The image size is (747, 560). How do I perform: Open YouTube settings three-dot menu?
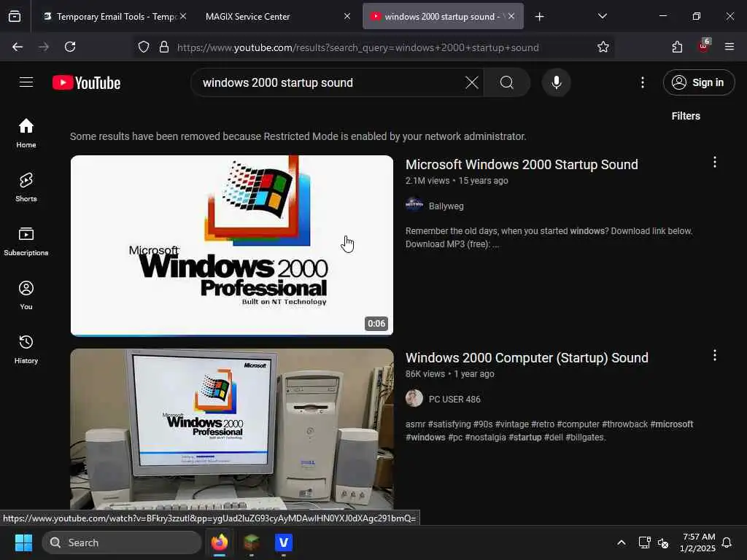[642, 82]
